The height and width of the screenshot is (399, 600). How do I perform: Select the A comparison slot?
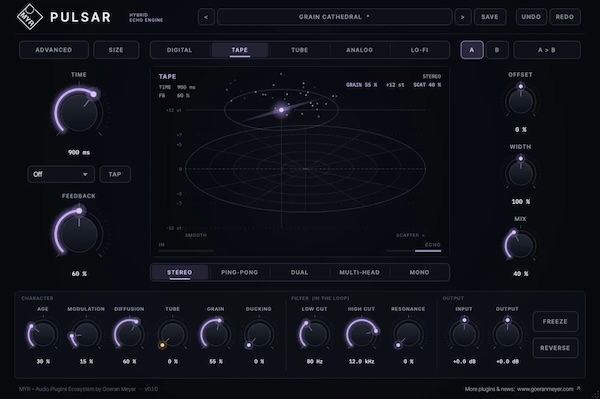[472, 50]
